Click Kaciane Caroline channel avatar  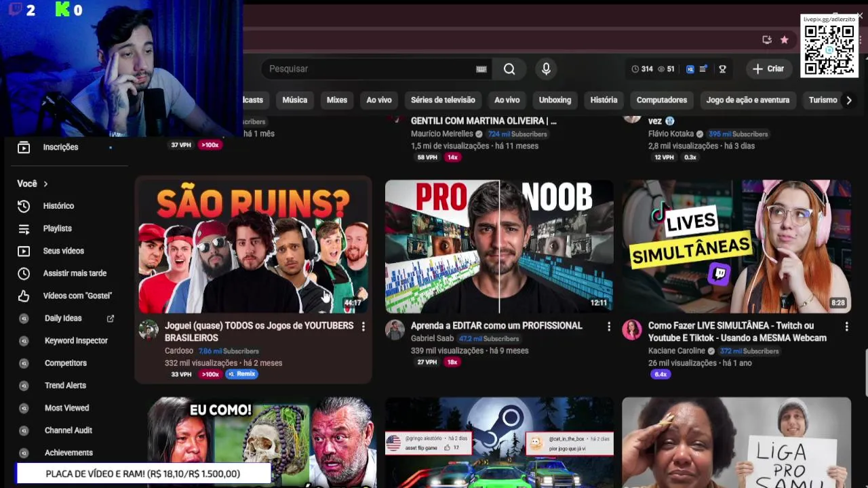point(632,330)
